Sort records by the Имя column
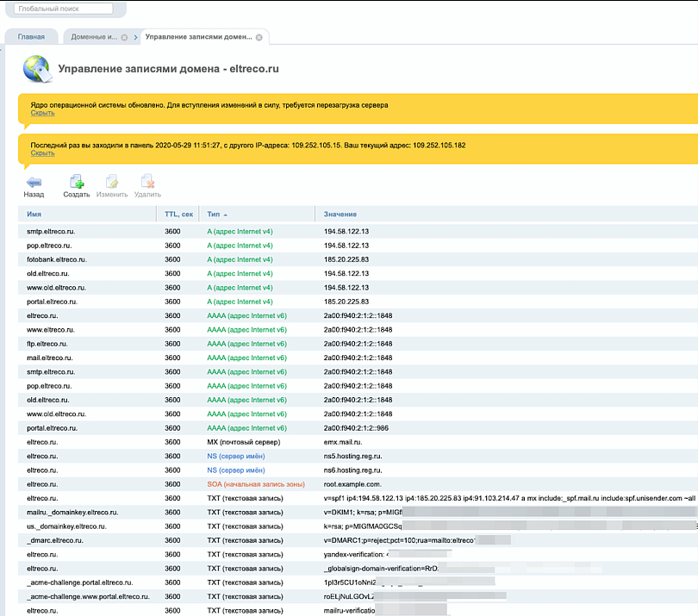 pos(34,214)
